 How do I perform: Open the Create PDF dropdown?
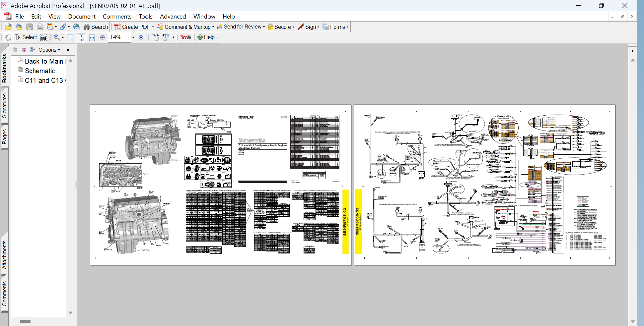coord(134,27)
